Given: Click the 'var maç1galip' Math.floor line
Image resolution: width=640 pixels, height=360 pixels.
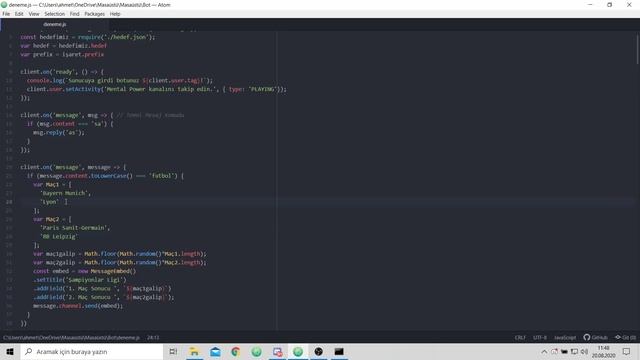Looking at the screenshot, I should pyautogui.click(x=120, y=254).
